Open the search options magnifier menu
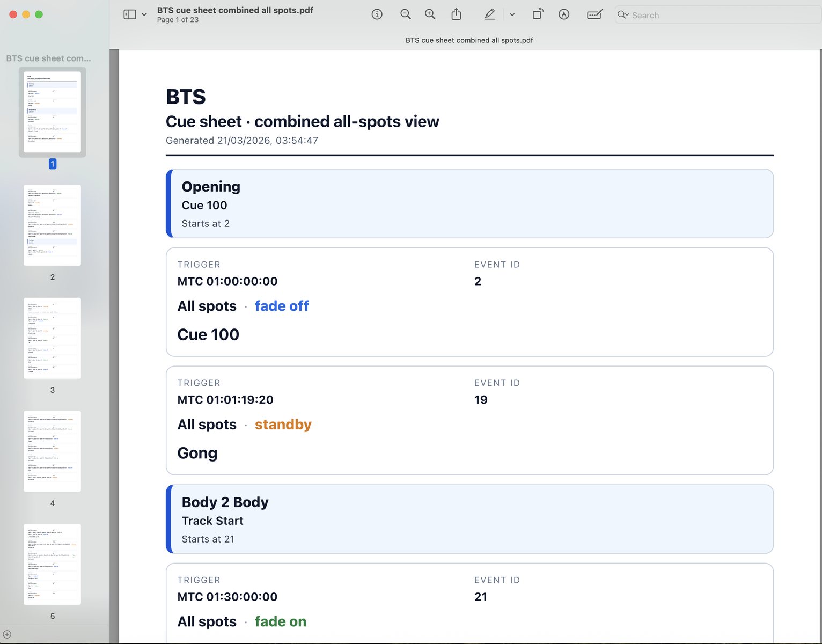Viewport: 822px width, 644px height. [x=623, y=15]
